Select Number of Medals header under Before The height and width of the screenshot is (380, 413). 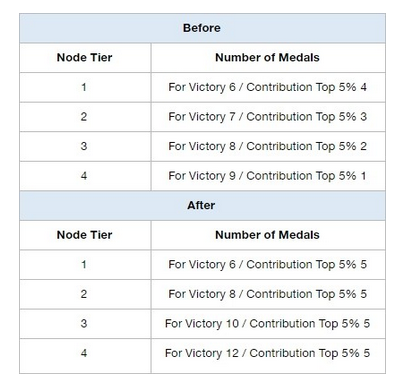coord(268,58)
